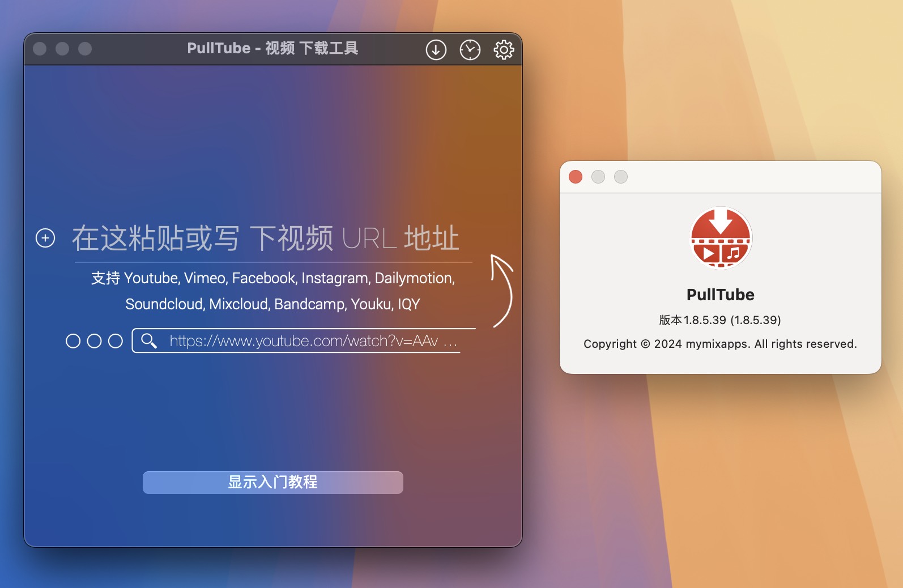
Task: Click the plus circle to add URL
Action: [x=45, y=238]
